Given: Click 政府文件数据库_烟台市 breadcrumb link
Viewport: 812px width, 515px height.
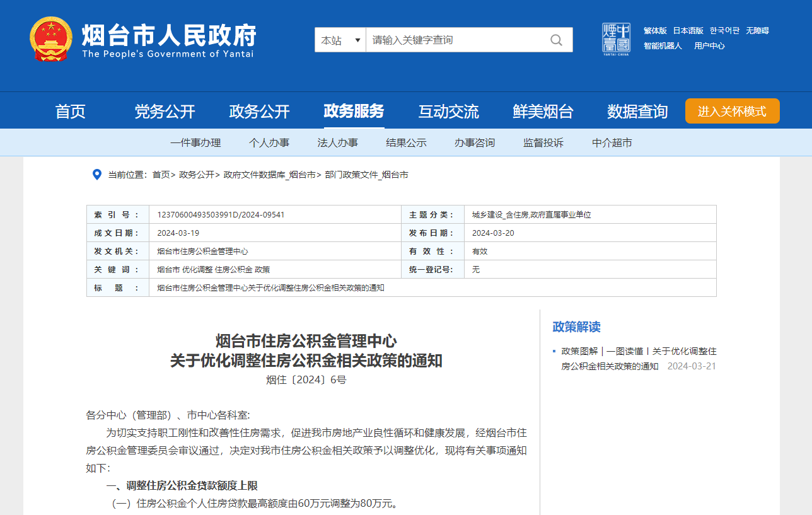Looking at the screenshot, I should (269, 175).
